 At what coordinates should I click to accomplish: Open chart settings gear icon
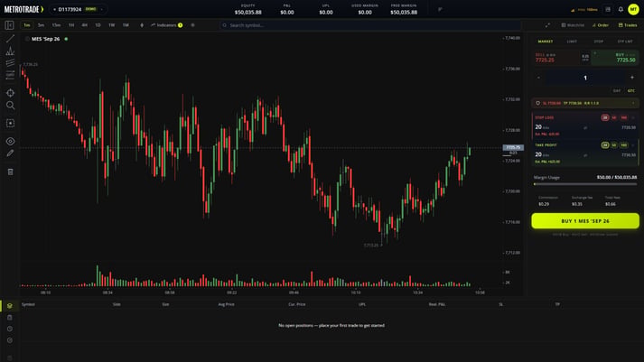click(192, 25)
